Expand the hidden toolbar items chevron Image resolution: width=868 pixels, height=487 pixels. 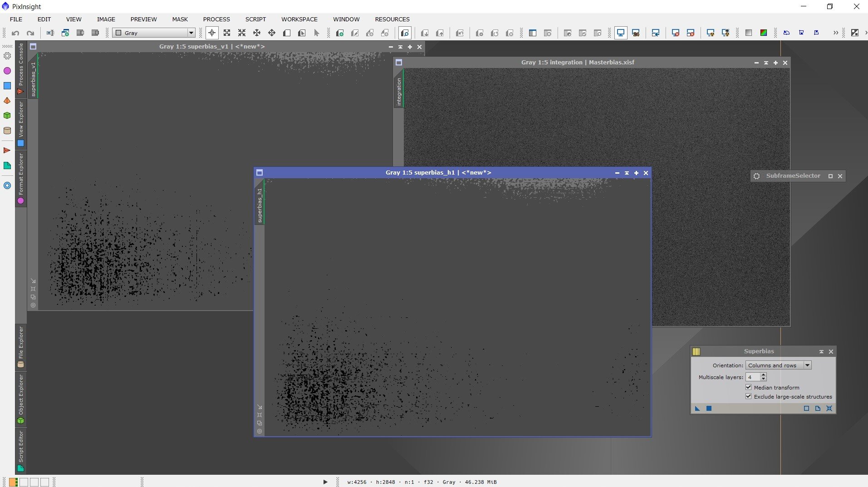[x=835, y=33]
